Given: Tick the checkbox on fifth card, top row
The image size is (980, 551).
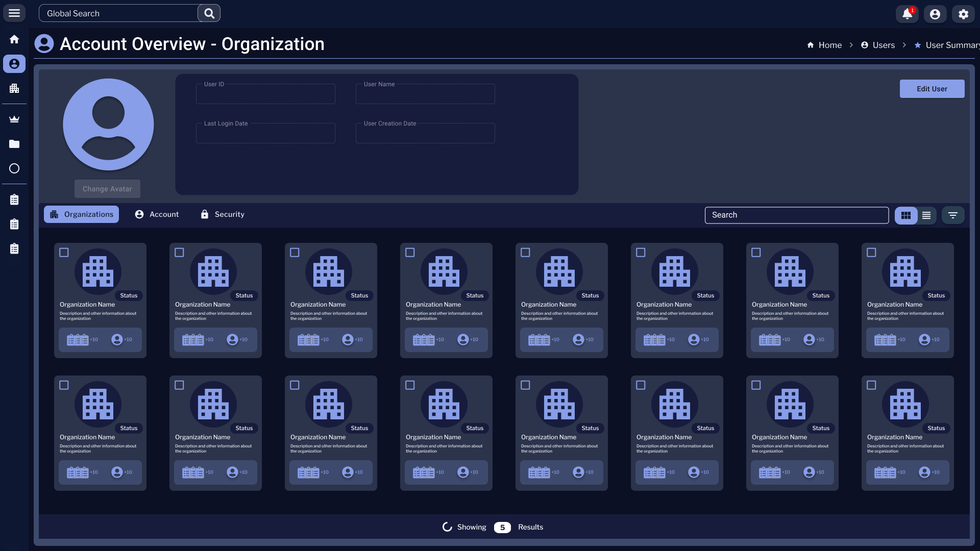Looking at the screenshot, I should pos(525,253).
